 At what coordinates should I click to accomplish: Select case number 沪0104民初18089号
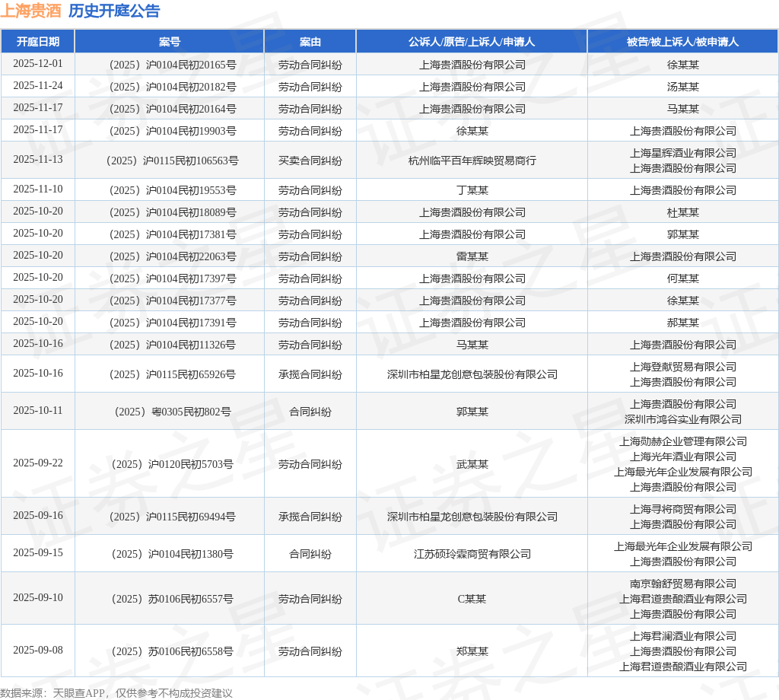coord(173,212)
